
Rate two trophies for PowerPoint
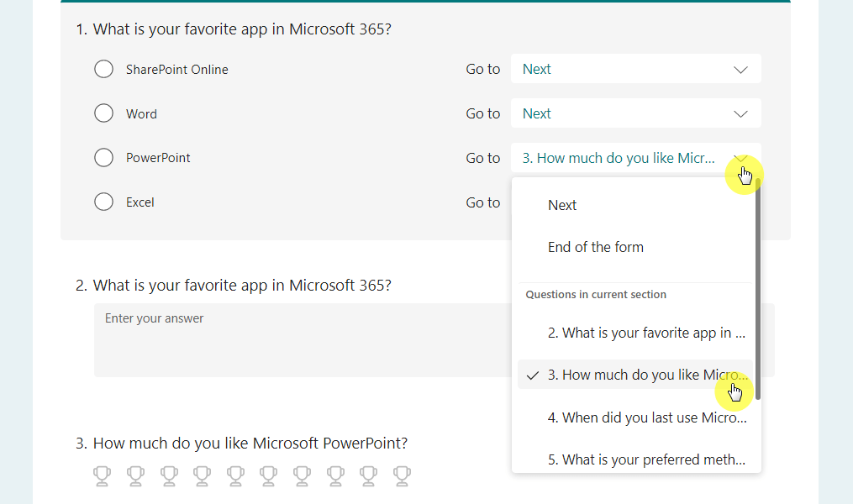point(135,475)
